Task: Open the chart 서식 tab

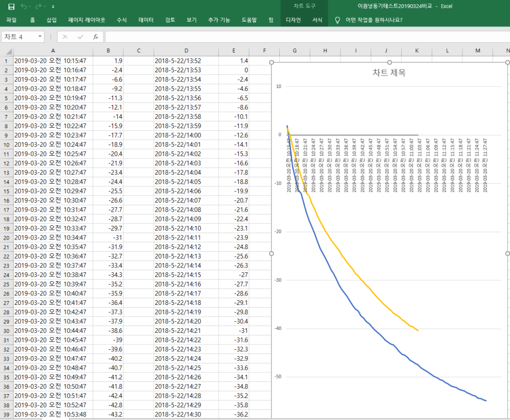Action: [317, 20]
